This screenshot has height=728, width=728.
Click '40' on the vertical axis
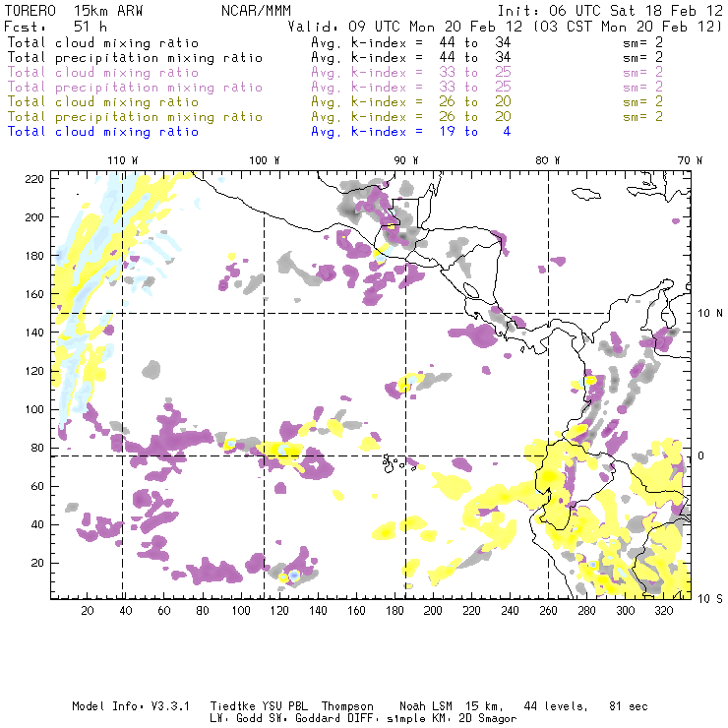click(37, 524)
